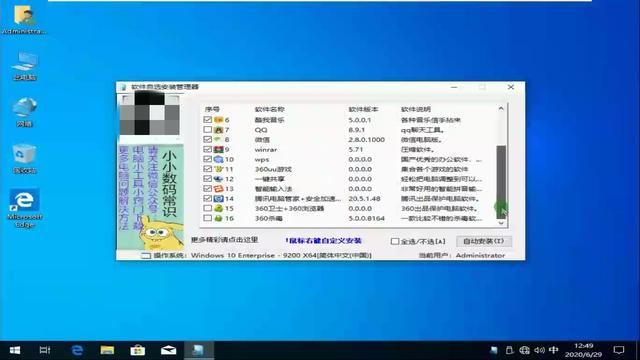Select the Recycle Bin desktop icon
640x360 pixels.
point(25,158)
